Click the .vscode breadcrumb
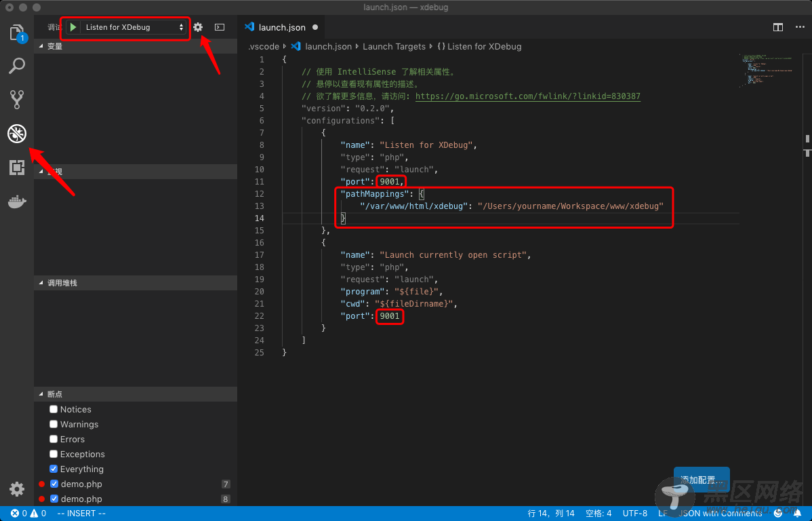 pos(264,46)
